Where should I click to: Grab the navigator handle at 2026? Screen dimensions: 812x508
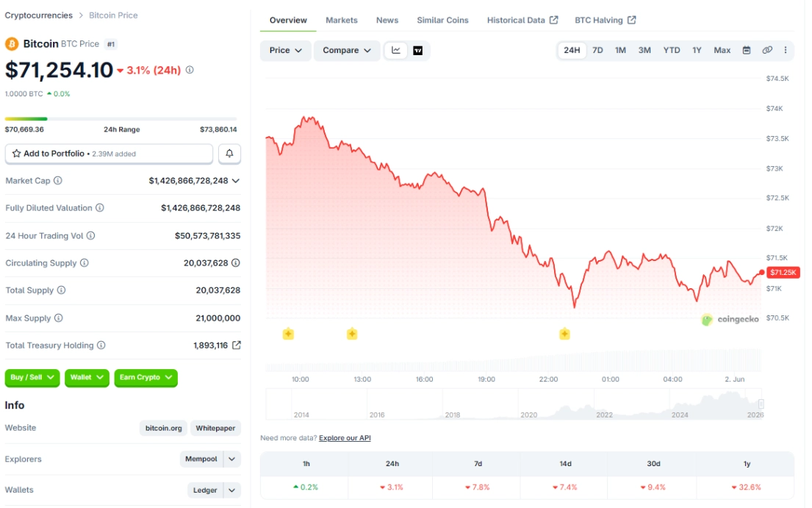761,404
